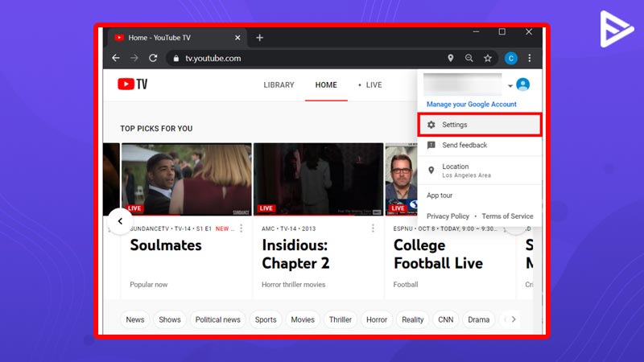Viewport: 644px width, 362px height.
Task: Open the Chrome profile avatar C
Action: point(511,58)
